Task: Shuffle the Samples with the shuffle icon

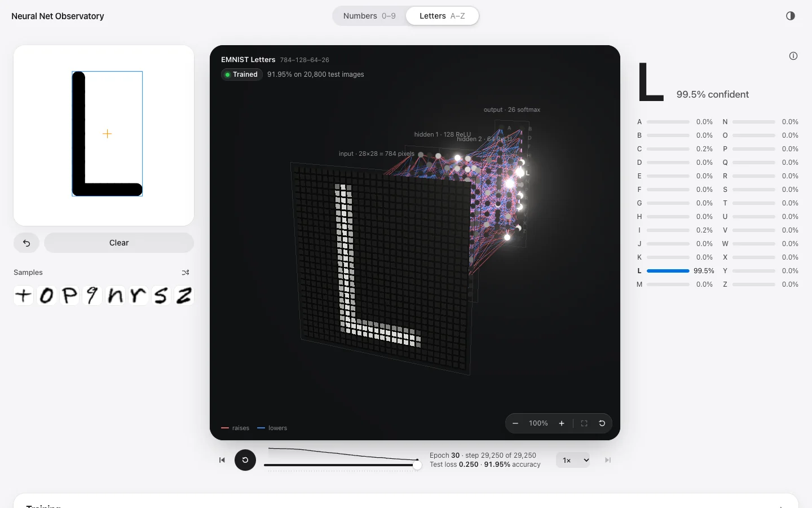Action: tap(186, 273)
